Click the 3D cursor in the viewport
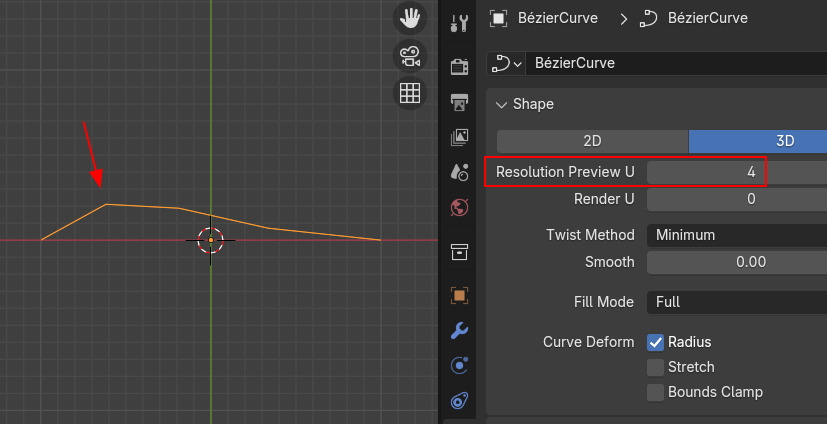 click(211, 240)
